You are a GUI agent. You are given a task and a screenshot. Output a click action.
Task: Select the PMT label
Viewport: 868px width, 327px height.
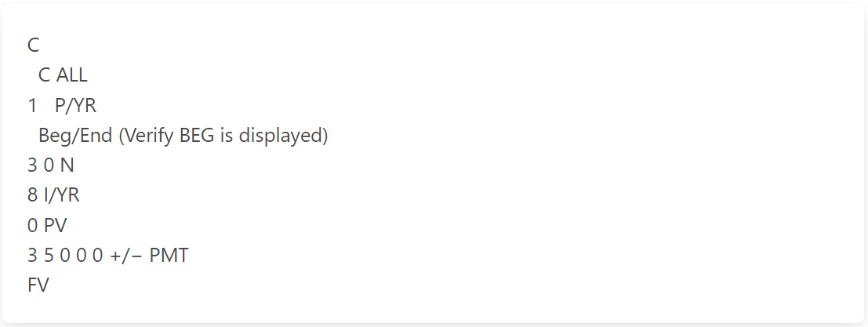coord(169,256)
